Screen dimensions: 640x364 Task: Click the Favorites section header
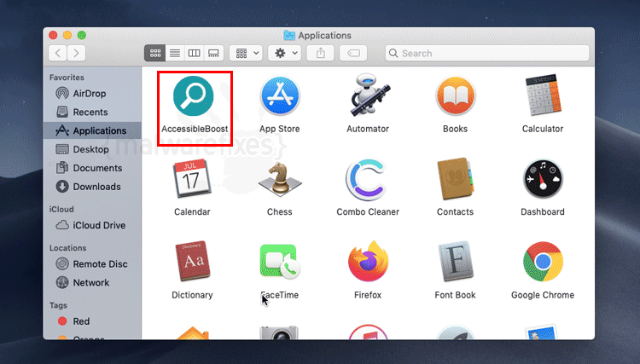[x=67, y=78]
